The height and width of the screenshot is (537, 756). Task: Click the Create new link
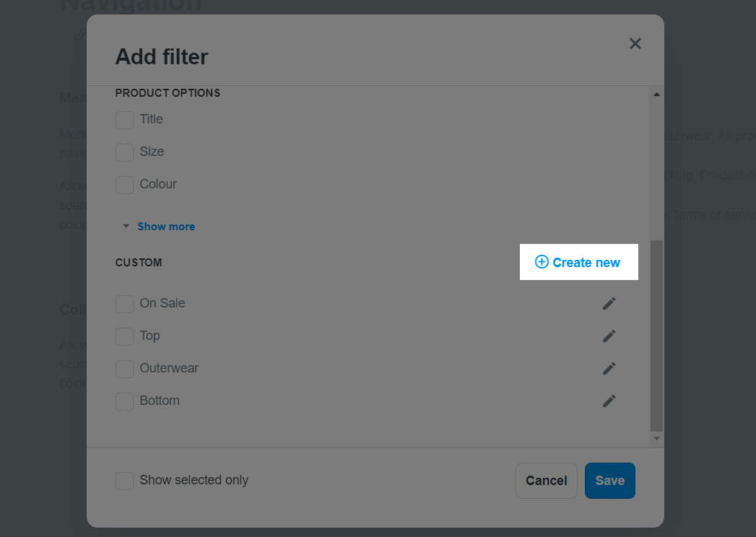coord(578,262)
